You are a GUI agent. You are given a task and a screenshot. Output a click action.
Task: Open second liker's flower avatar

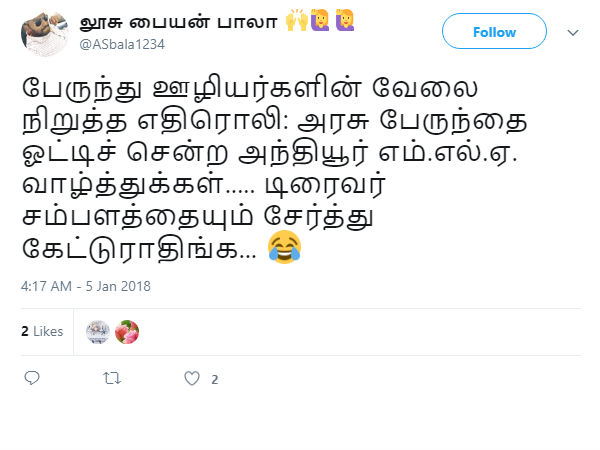(x=127, y=332)
